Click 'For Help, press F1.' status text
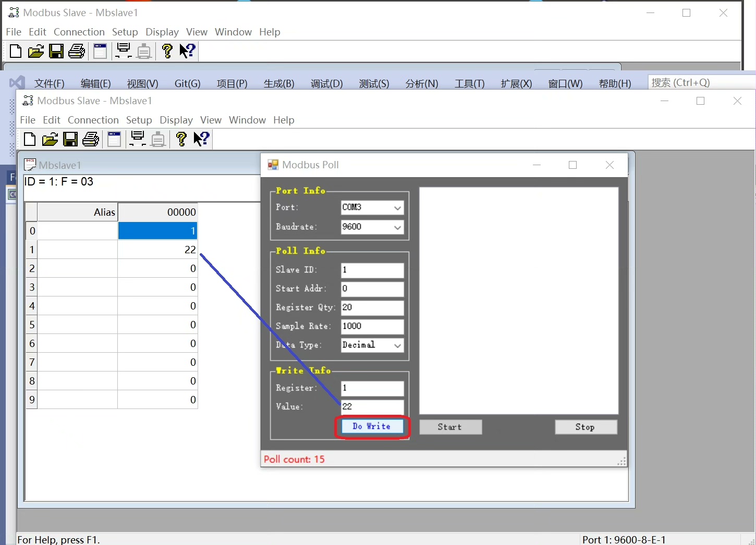 (x=59, y=540)
